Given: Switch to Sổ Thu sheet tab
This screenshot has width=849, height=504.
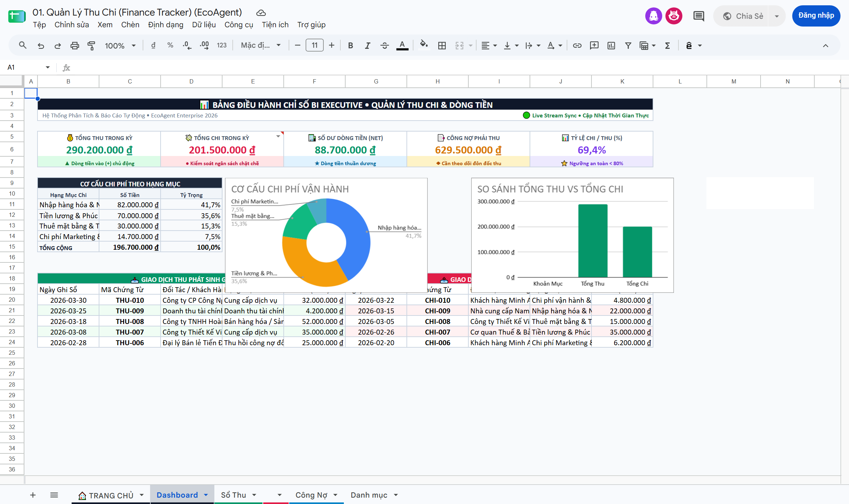Looking at the screenshot, I should pyautogui.click(x=233, y=495).
